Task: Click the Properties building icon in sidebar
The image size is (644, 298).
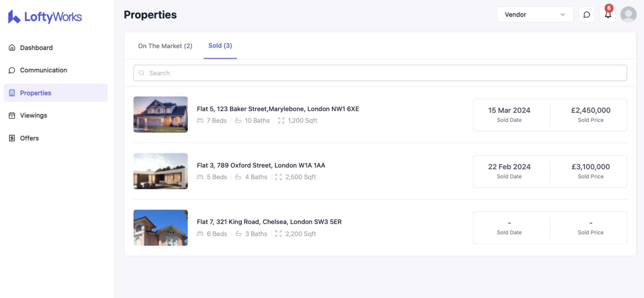Action: pyautogui.click(x=12, y=93)
